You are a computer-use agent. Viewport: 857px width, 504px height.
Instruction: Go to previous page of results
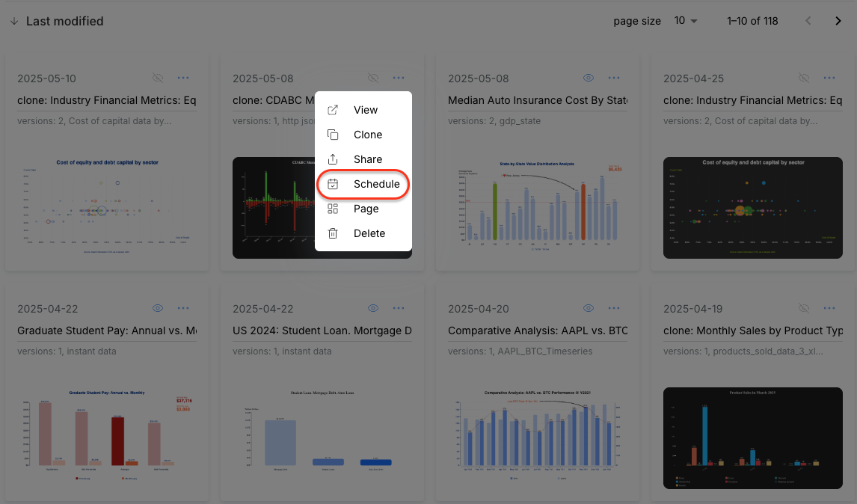(808, 21)
